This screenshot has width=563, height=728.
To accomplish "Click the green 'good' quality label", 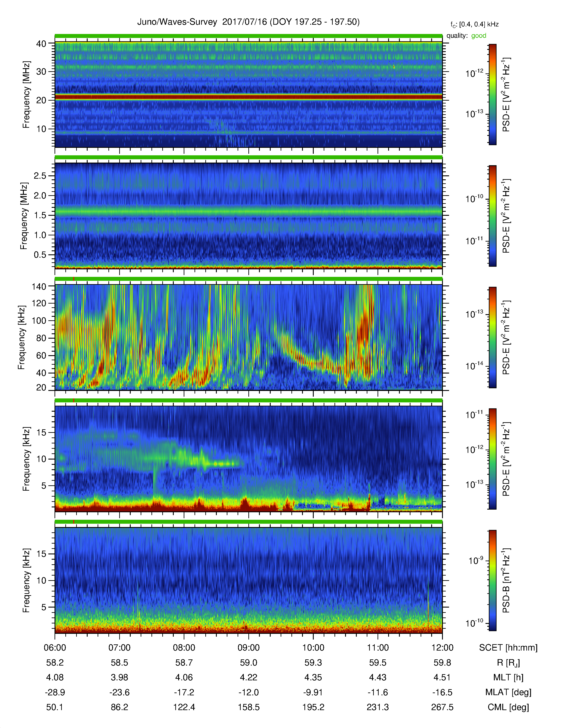I will 479,36.
